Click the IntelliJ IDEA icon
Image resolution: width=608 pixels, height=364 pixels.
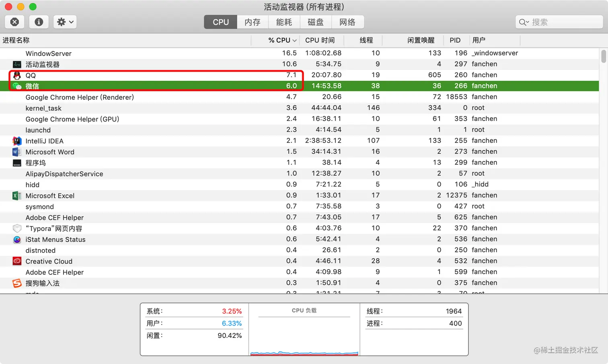[x=17, y=141]
